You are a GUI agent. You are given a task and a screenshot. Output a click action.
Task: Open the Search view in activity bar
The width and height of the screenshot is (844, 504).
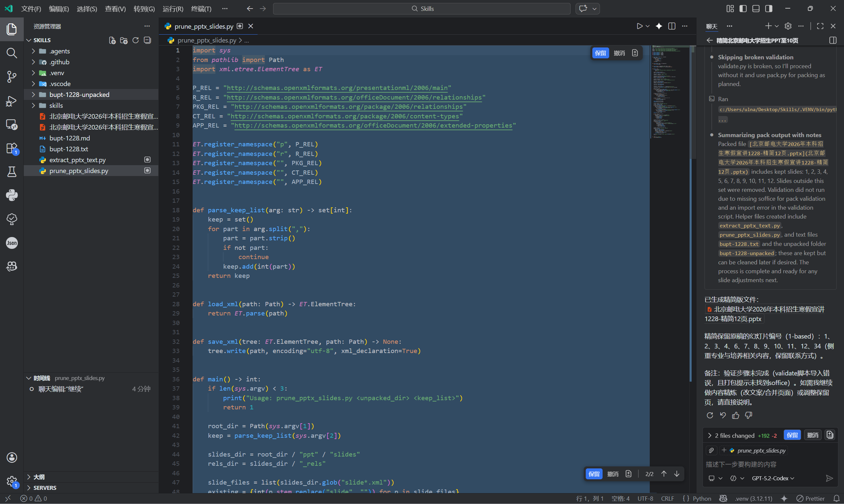point(12,53)
